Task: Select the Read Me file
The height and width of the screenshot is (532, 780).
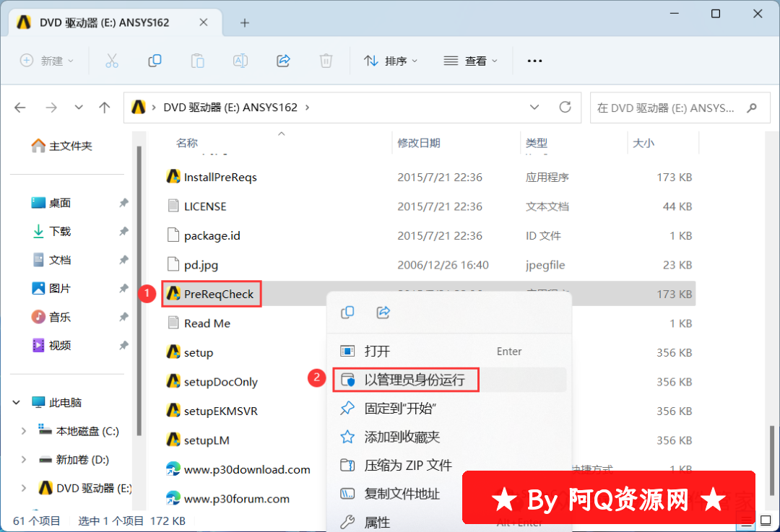Action: pos(199,323)
